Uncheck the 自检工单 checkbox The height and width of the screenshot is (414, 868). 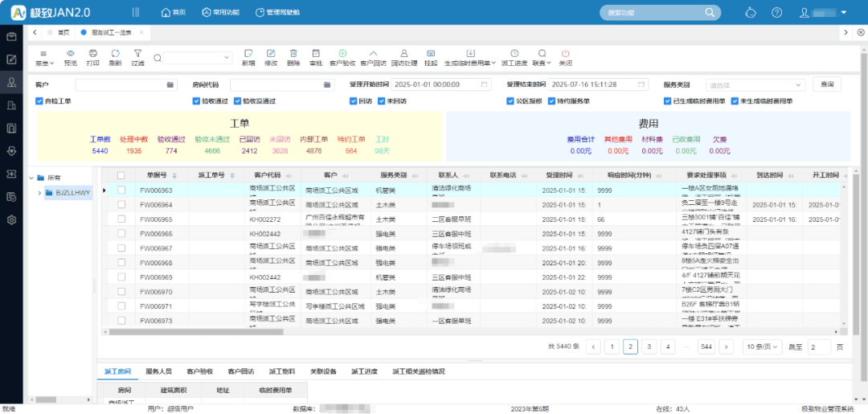[39, 101]
